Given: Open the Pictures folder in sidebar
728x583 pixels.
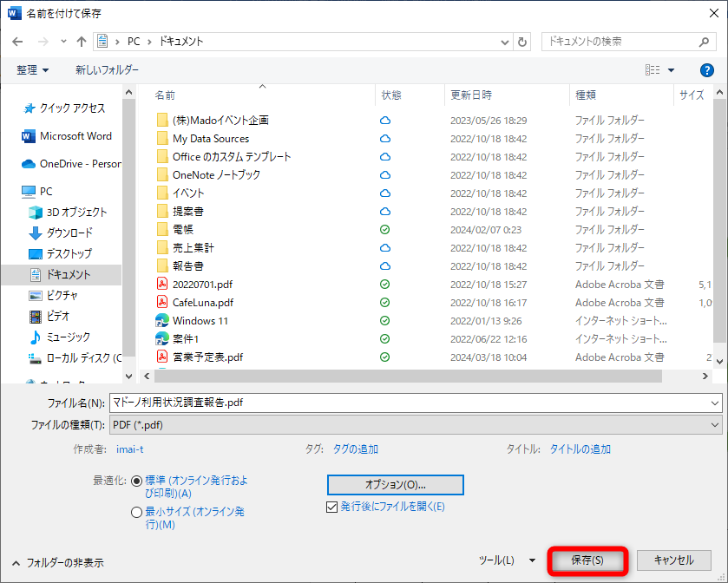Looking at the screenshot, I should click(x=54, y=295).
